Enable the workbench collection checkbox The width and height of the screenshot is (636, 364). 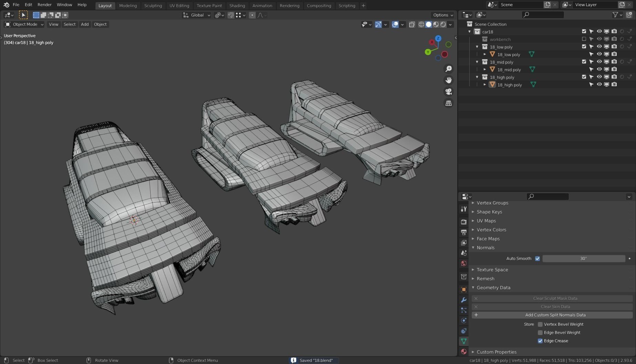click(x=584, y=39)
